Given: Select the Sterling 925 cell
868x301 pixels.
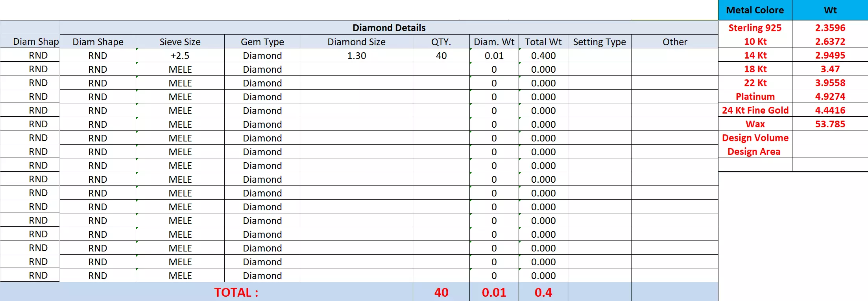Looking at the screenshot, I should 755,28.
